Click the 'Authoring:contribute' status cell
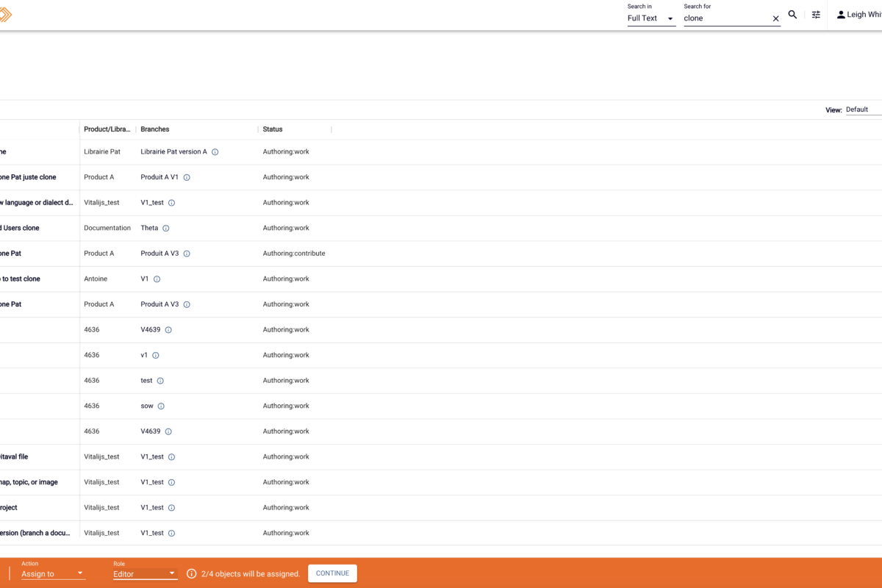The image size is (882, 588). point(294,254)
